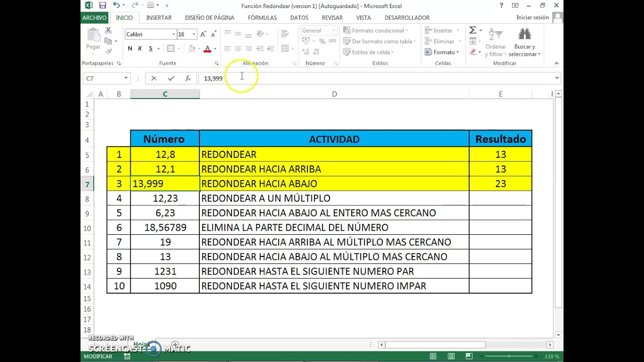Decrease font size with the small A
Image resolution: width=644 pixels, height=362 pixels.
(x=214, y=34)
